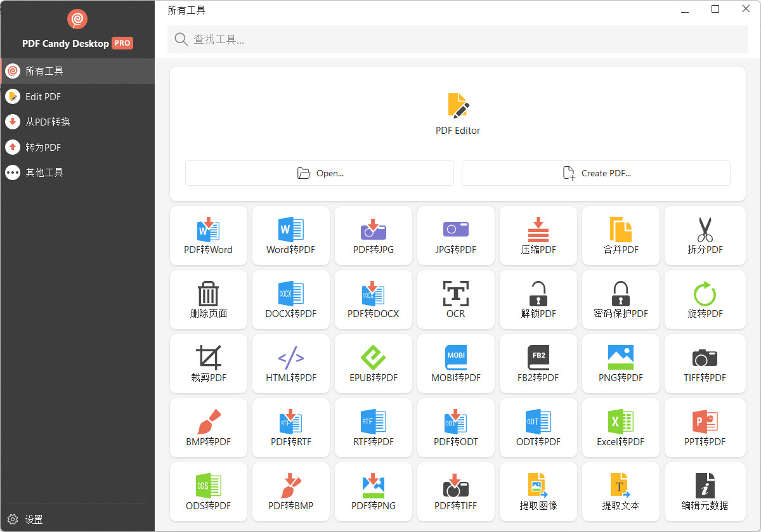Show 其他工具 category
Image resolution: width=761 pixels, height=532 pixels.
(x=77, y=172)
